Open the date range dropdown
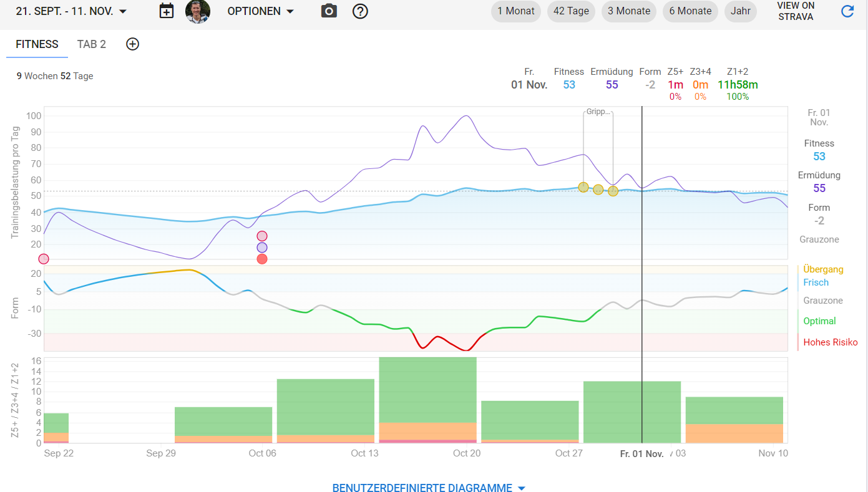Viewport: 868px width, 492px height. [71, 11]
